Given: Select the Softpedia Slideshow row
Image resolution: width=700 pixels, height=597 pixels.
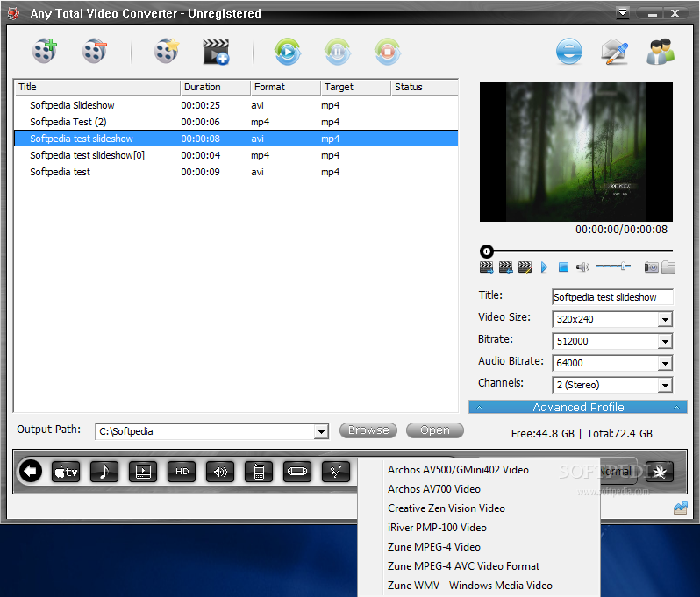Looking at the screenshot, I should (236, 105).
